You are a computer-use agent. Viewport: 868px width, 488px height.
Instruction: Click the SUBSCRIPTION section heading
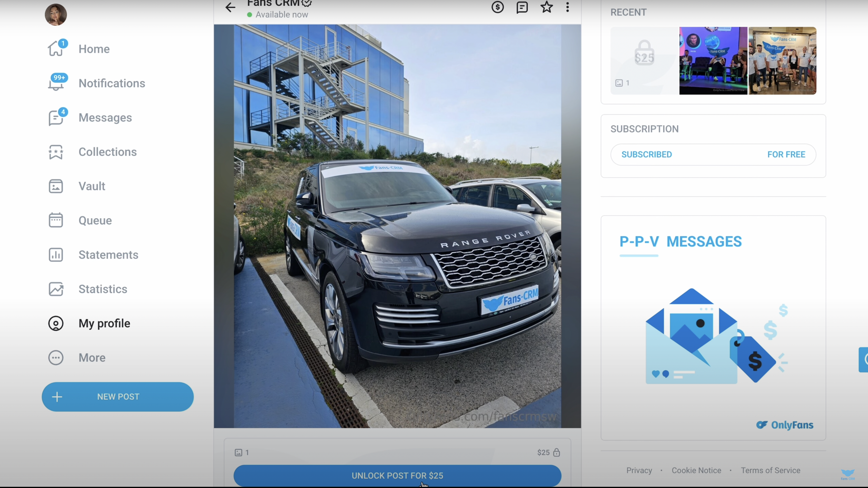pyautogui.click(x=644, y=129)
